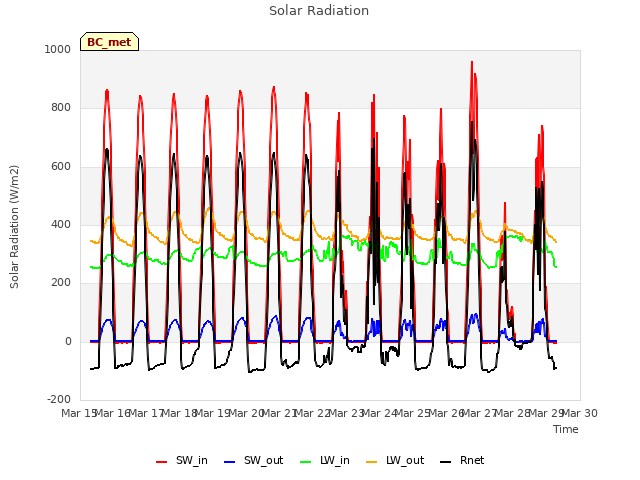640x480 pixels.
Task: Click the Solar Radiation (W/m2) y-axis label
Action: [x=14, y=227]
